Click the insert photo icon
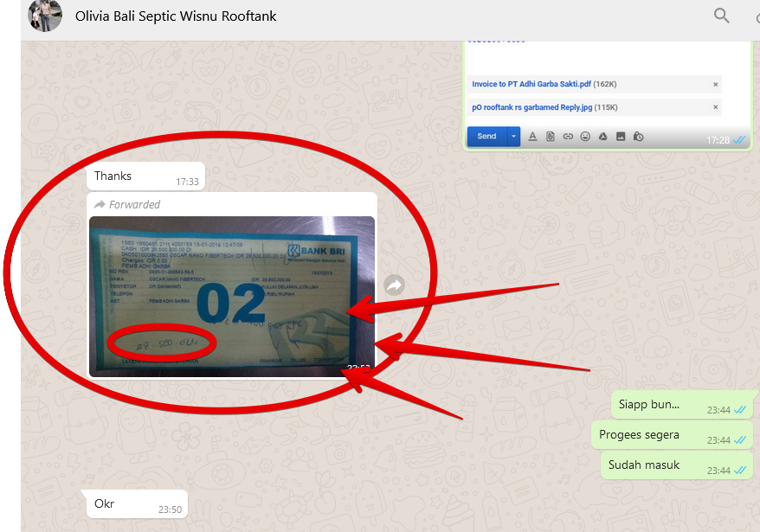Image resolution: width=760 pixels, height=532 pixels. [621, 136]
